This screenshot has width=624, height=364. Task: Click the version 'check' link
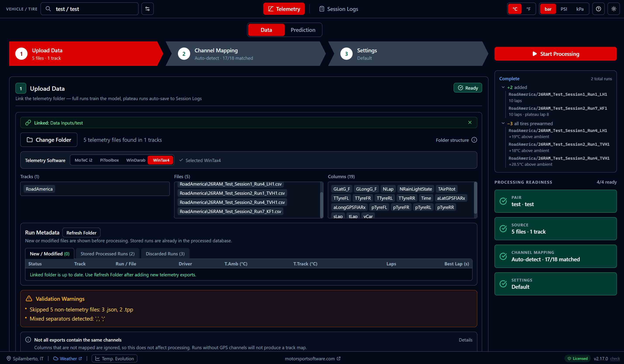tap(615, 358)
